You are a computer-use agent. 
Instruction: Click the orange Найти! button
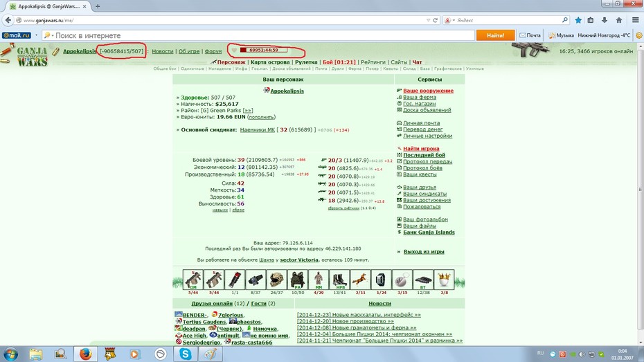click(495, 36)
